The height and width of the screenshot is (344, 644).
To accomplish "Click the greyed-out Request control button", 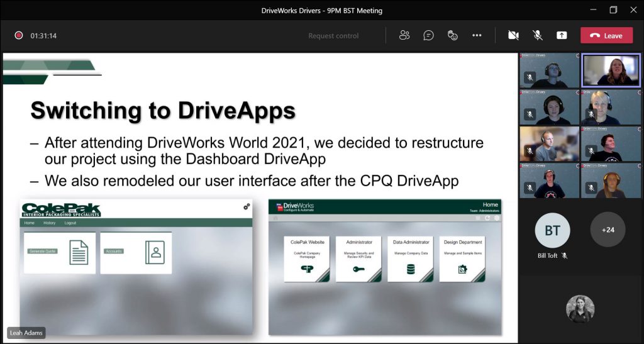I will tap(333, 36).
